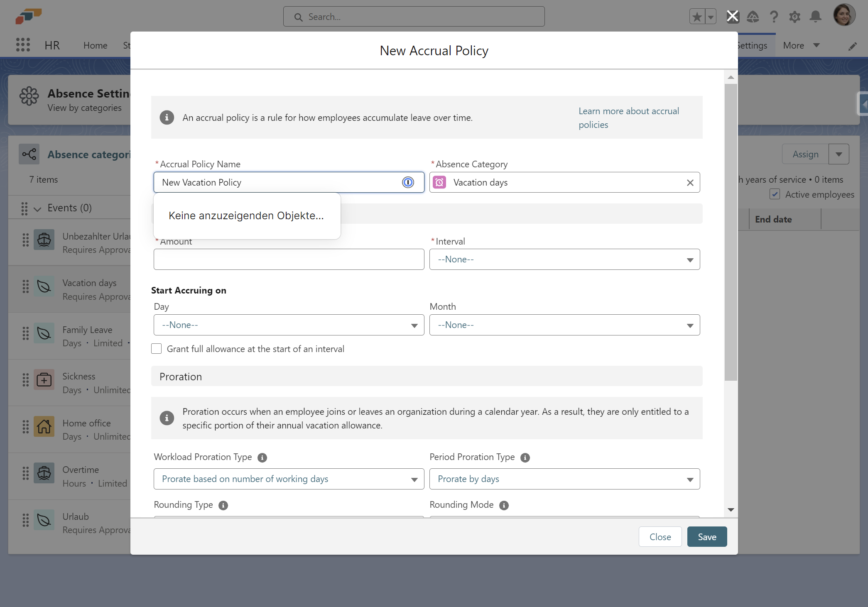868x607 pixels.
Task: Open the Period Proration Type dropdown
Action: [564, 479]
